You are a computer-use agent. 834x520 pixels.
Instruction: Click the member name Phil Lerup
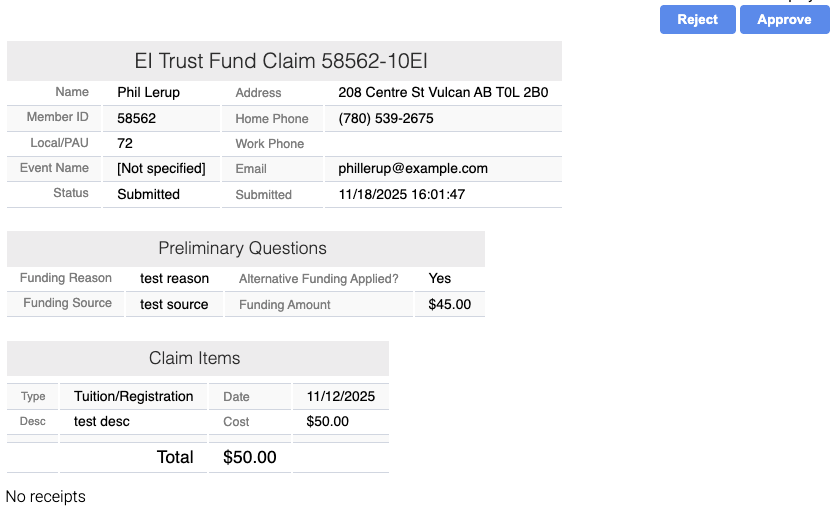tap(148, 93)
